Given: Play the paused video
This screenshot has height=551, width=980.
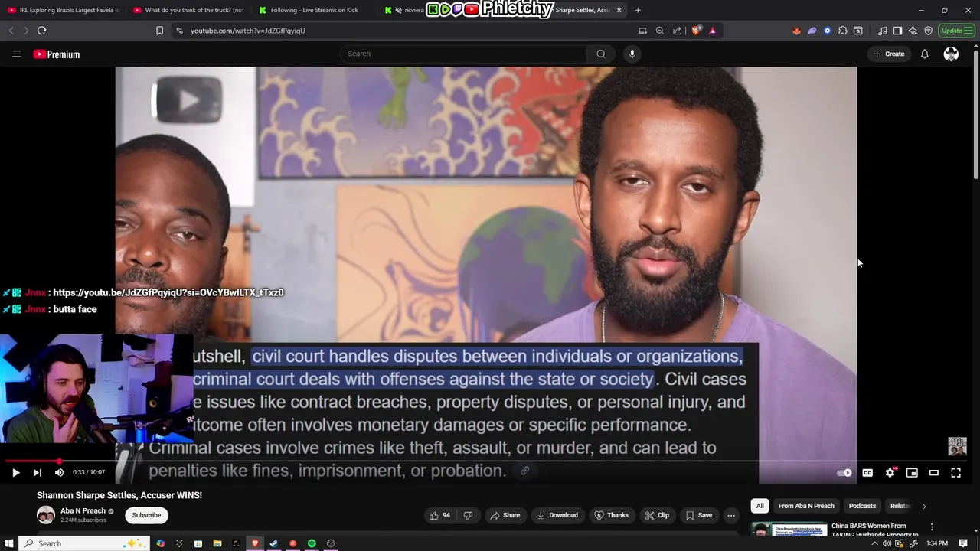Looking at the screenshot, I should [15, 473].
